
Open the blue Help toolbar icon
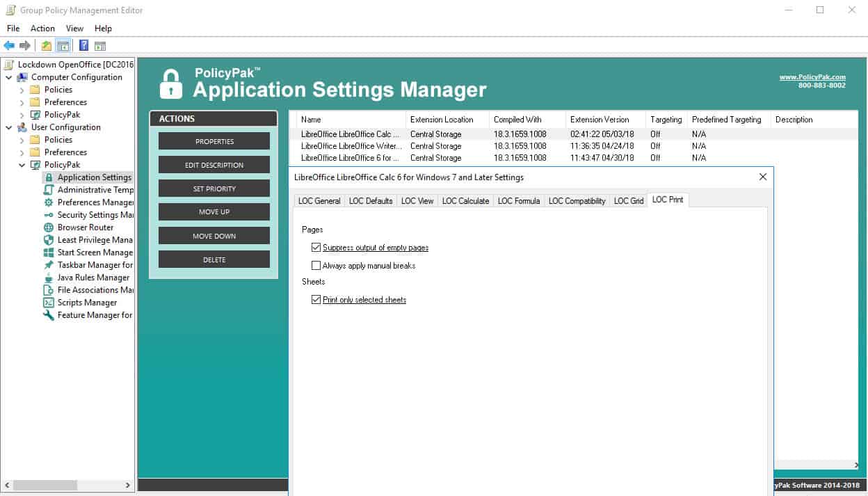[83, 46]
